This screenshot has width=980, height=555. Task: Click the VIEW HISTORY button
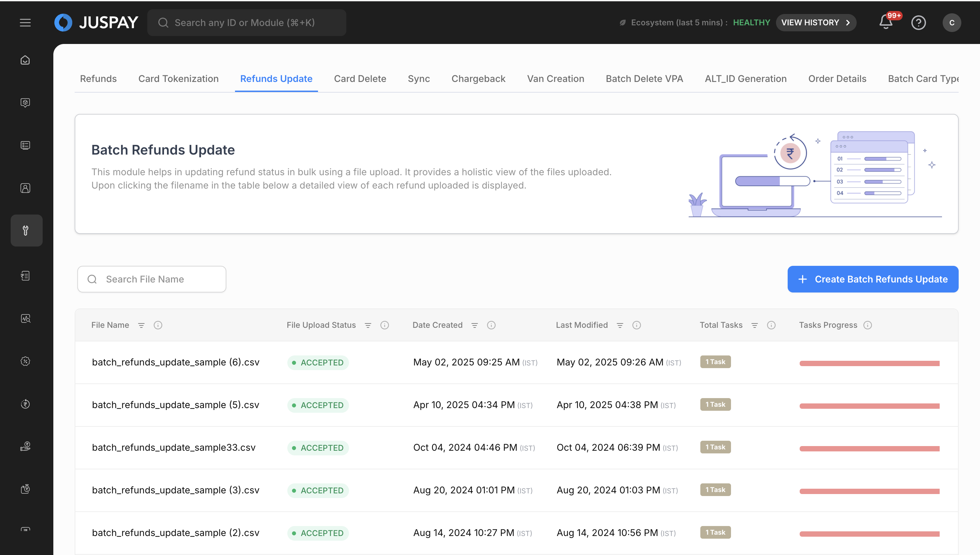point(816,23)
